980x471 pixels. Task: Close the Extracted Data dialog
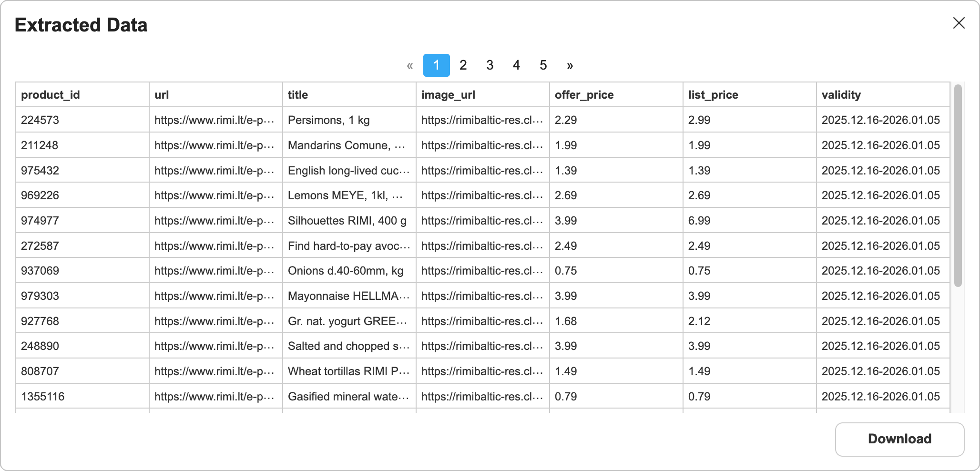coord(959,22)
